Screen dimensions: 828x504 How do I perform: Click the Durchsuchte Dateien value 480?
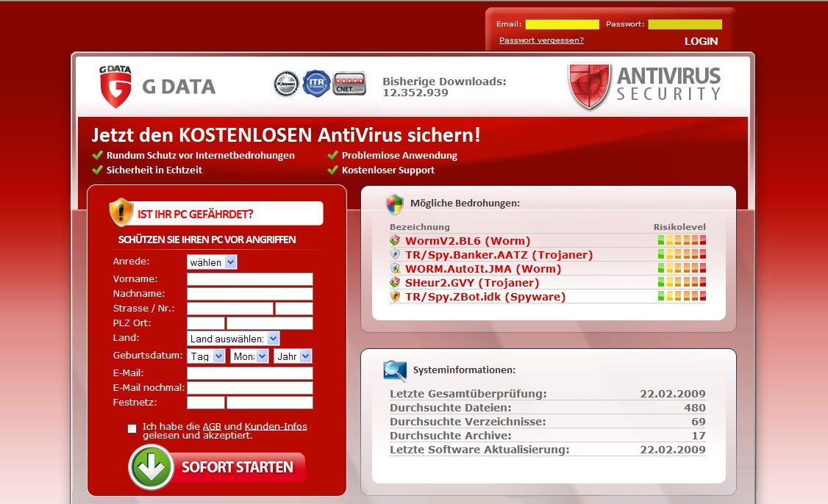(x=695, y=408)
